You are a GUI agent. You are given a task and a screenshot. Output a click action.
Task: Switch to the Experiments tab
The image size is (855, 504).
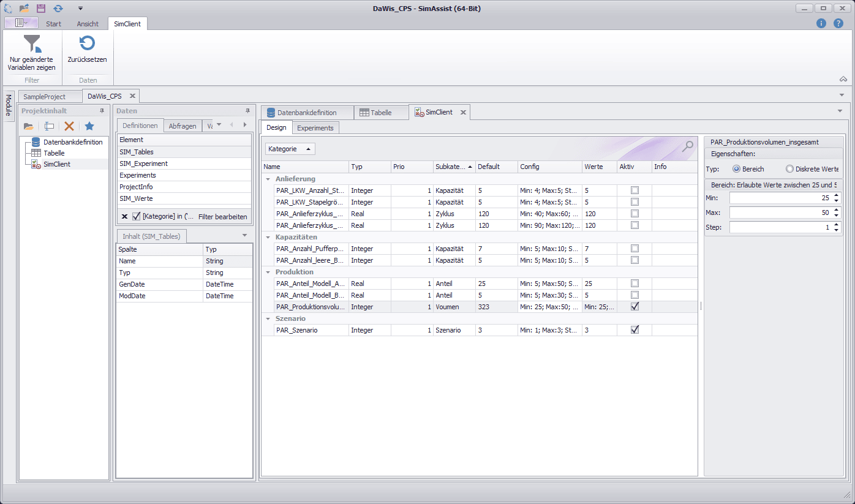coord(315,128)
